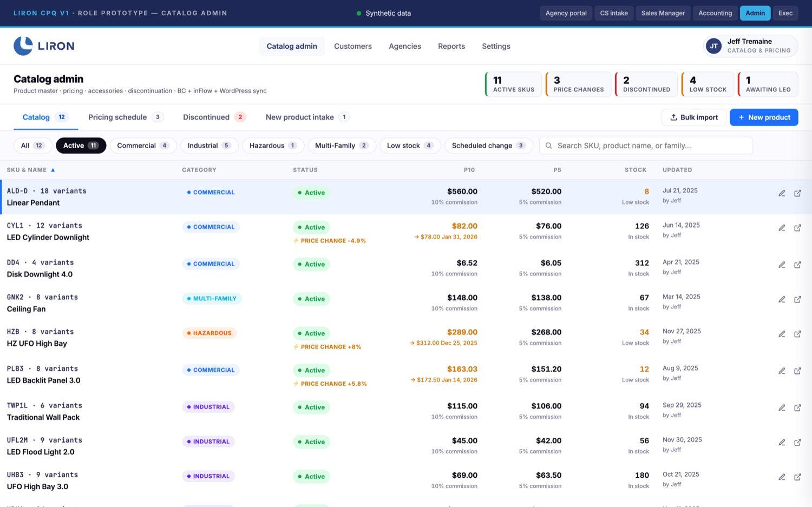This screenshot has height=507, width=812.
Task: Open the Awaiting Leo stat card
Action: pos(768,84)
